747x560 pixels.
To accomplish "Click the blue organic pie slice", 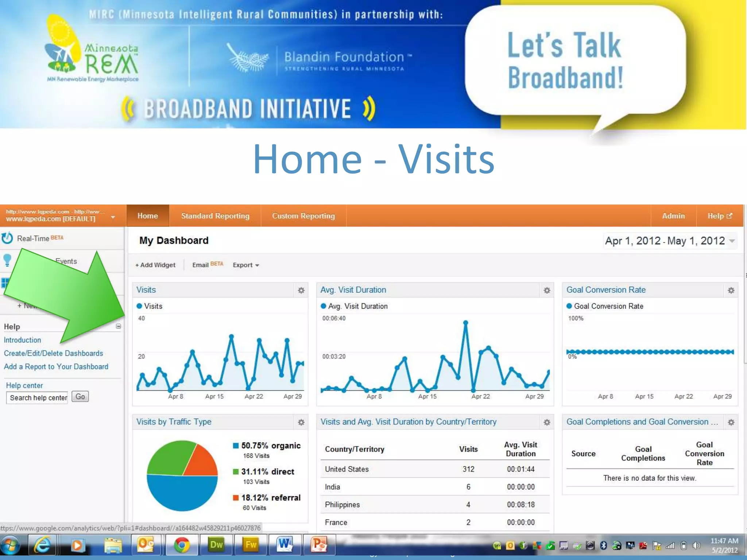I will click(x=182, y=494).
